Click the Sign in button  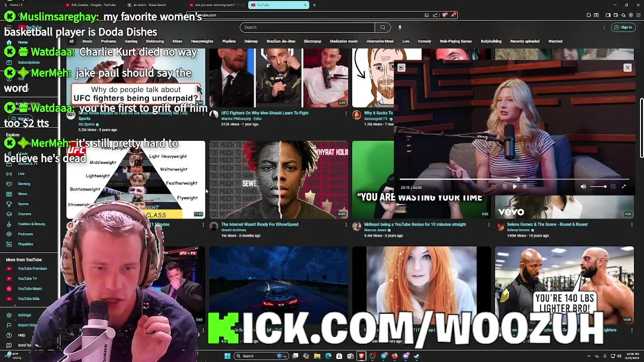click(x=623, y=27)
